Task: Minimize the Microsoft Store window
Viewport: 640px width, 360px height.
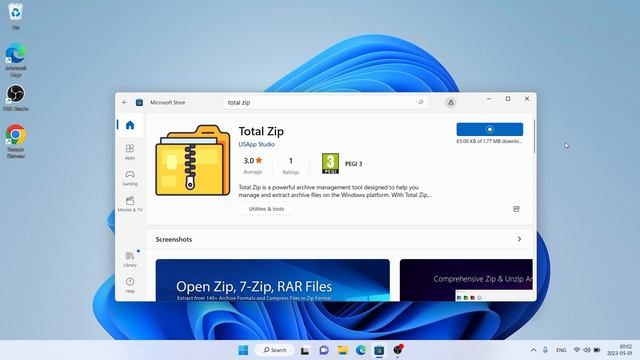Action: point(489,99)
